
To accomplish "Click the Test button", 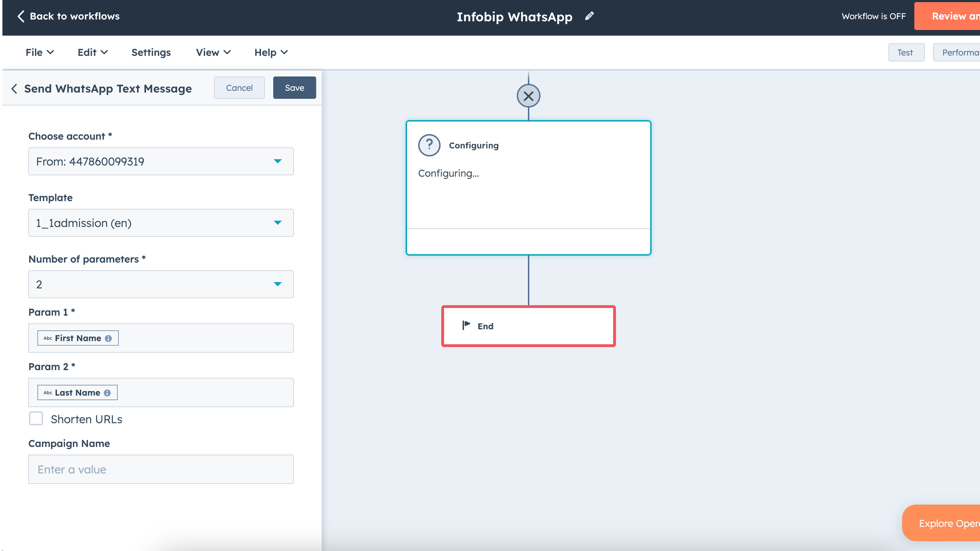I will pos(906,52).
